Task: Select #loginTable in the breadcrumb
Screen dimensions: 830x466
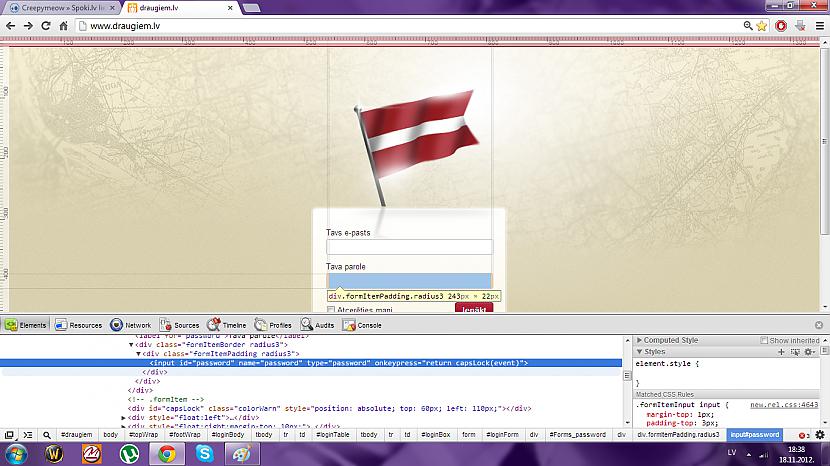Action: 332,435
